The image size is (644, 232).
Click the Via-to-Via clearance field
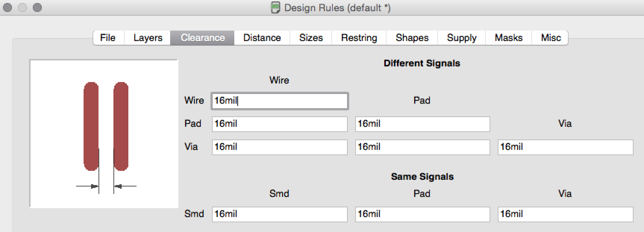pos(565,147)
